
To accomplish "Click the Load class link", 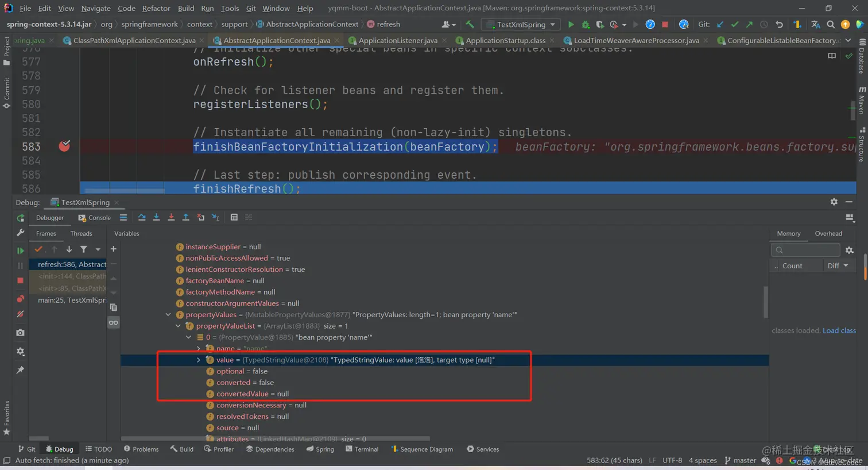I will 839,330.
